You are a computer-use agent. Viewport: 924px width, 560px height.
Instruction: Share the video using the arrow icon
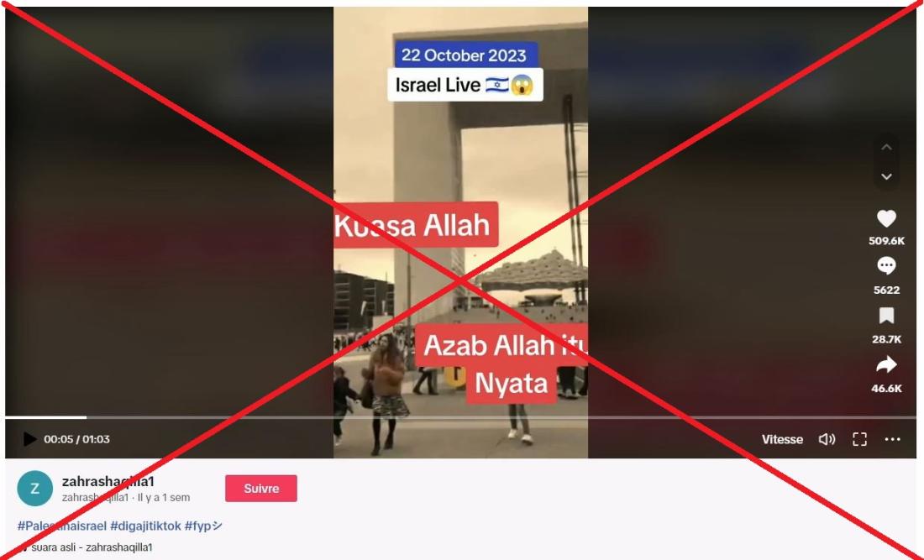[x=886, y=364]
